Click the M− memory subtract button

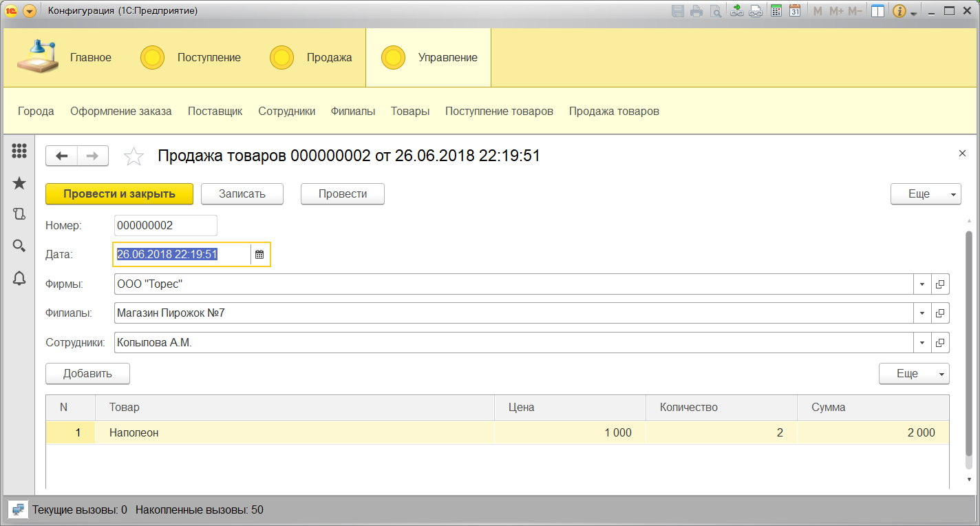coord(855,11)
